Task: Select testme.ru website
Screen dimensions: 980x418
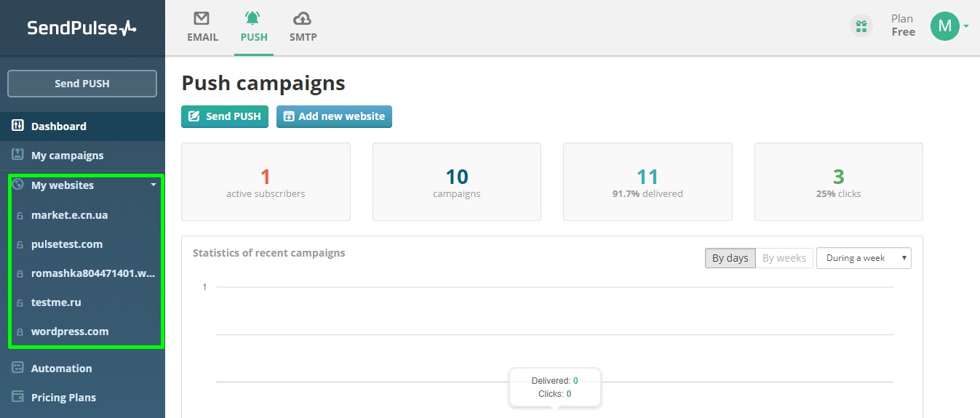Action: tap(56, 302)
